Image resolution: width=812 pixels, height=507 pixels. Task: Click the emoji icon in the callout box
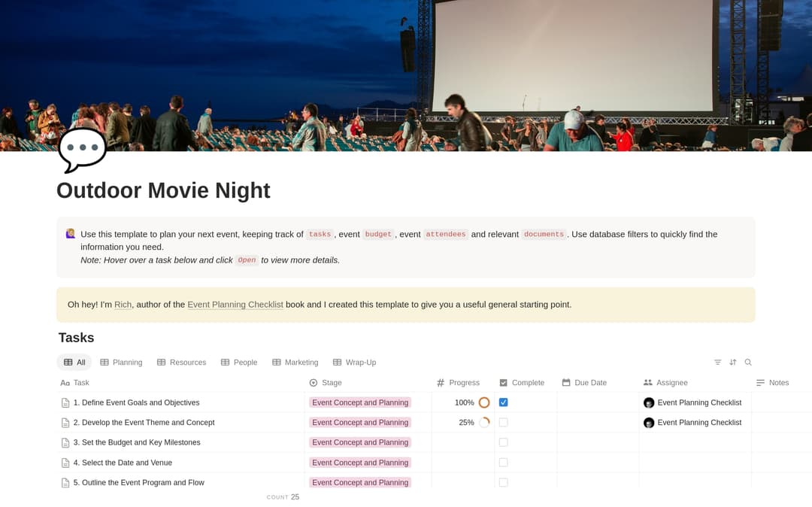coord(71,234)
